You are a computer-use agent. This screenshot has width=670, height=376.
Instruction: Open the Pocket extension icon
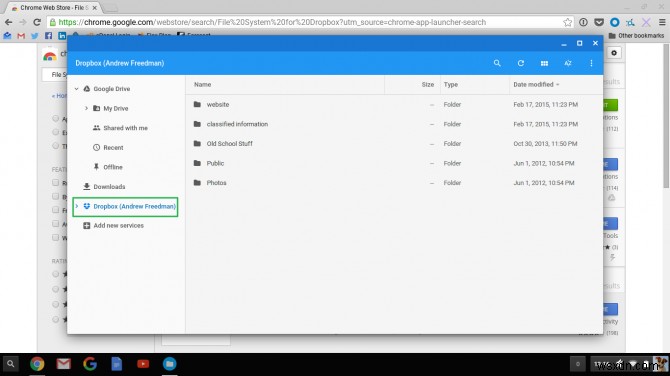pyautogui.click(x=599, y=22)
